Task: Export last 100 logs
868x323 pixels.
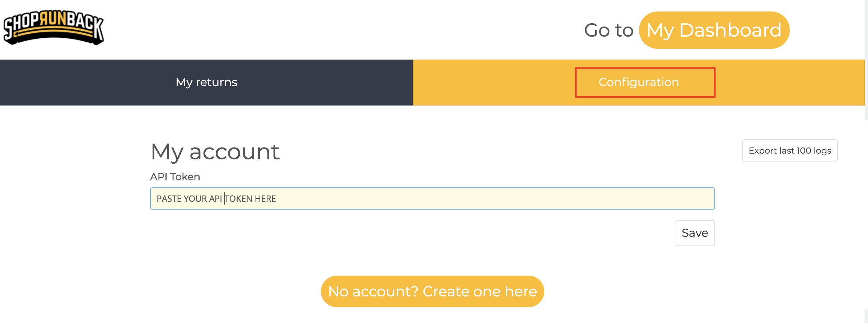Action: (x=790, y=150)
